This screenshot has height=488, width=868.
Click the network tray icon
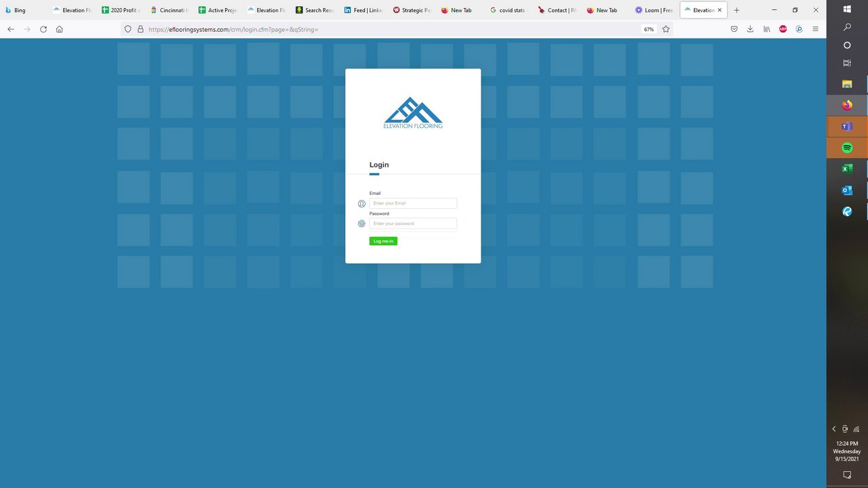[856, 429]
